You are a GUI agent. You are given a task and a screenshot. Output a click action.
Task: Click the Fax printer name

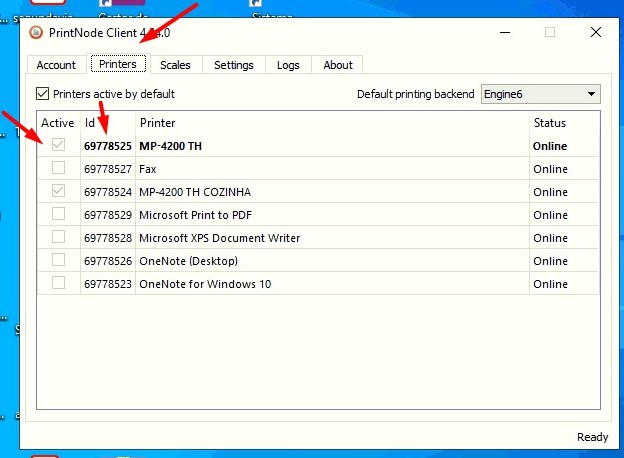coord(148,169)
